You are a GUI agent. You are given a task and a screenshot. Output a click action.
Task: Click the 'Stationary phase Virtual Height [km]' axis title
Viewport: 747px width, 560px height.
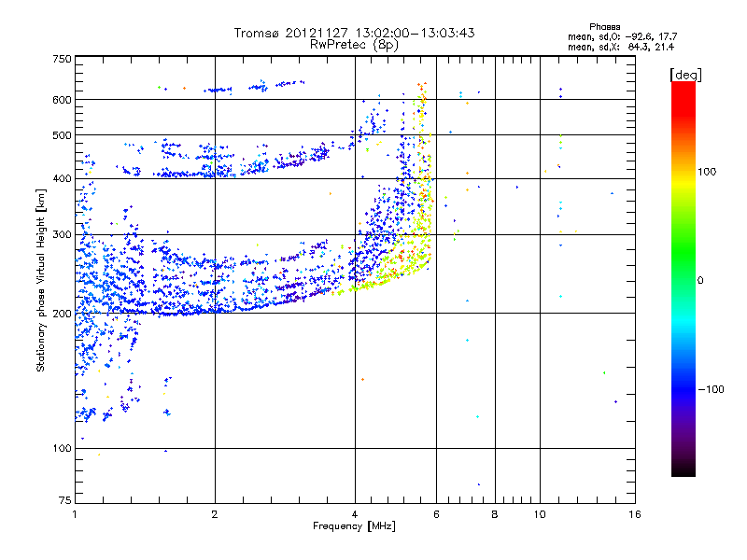pyautogui.click(x=41, y=281)
